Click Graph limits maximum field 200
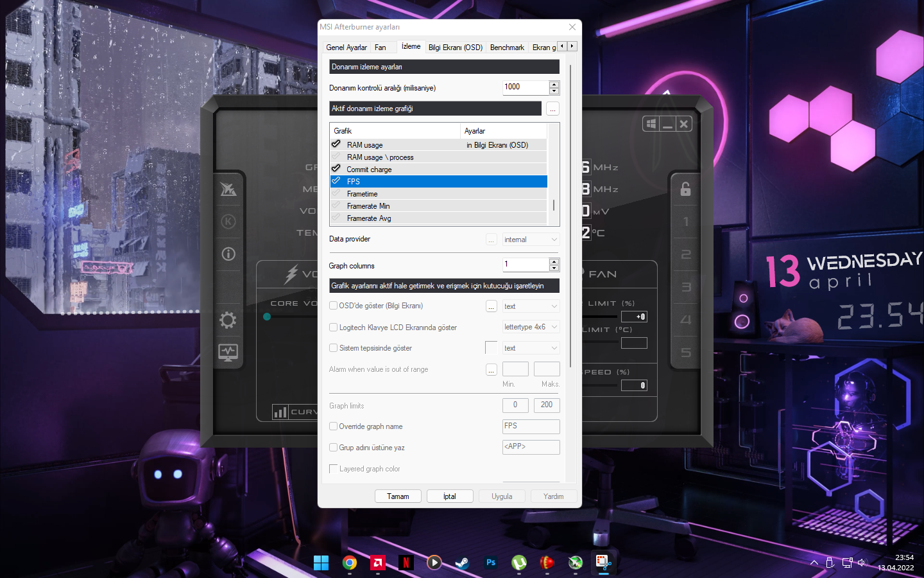The image size is (924, 578). pos(547,405)
